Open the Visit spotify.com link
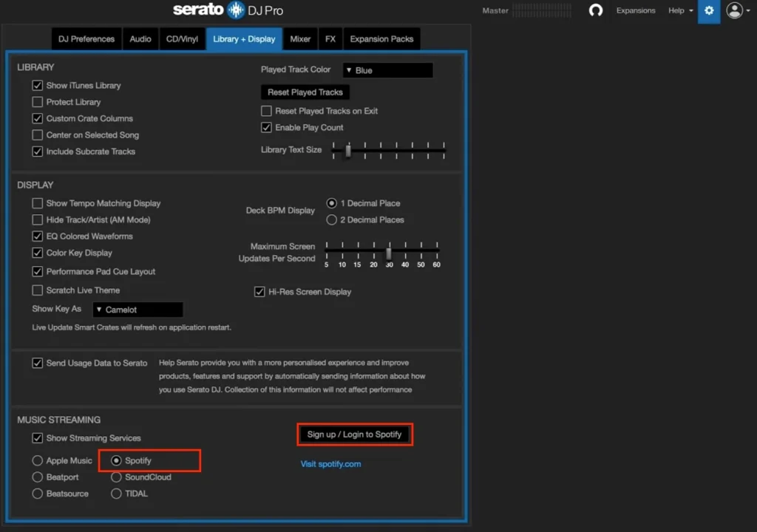This screenshot has width=757, height=532. tap(330, 464)
